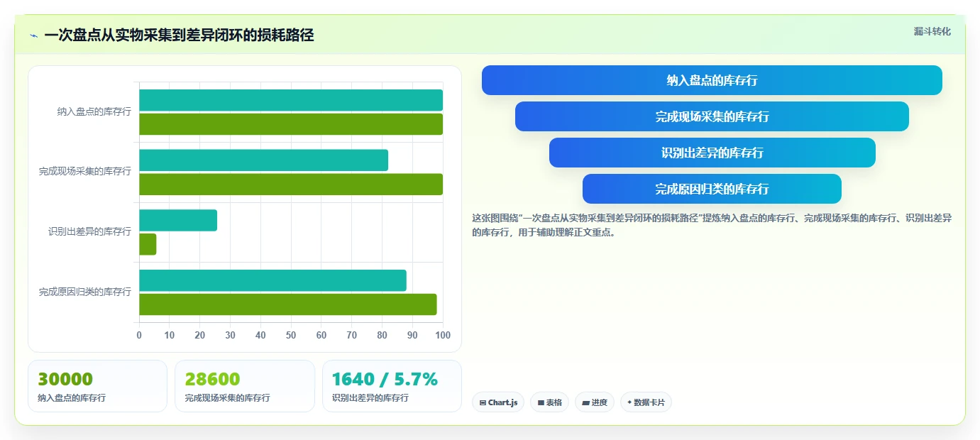
Task: Click the short green bar for 识别出差异的库存行
Action: point(148,244)
